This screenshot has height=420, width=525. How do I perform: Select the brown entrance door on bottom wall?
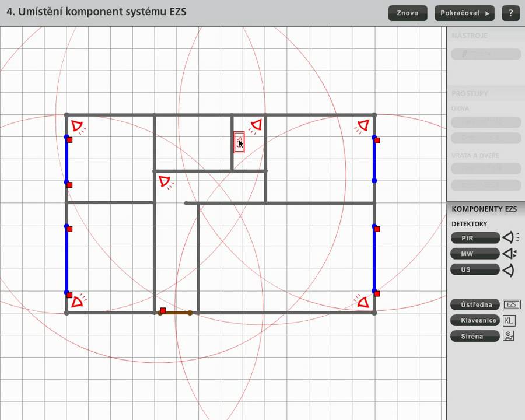pos(175,313)
